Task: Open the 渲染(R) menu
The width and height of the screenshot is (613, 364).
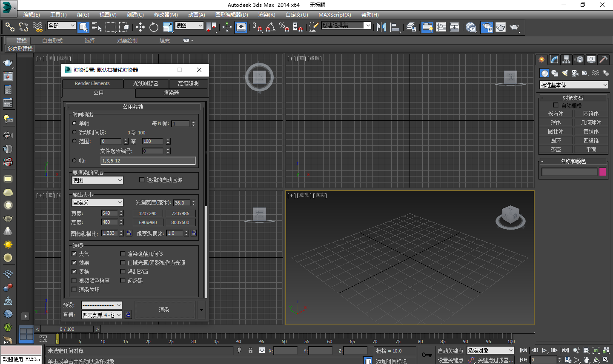Action: (x=266, y=15)
